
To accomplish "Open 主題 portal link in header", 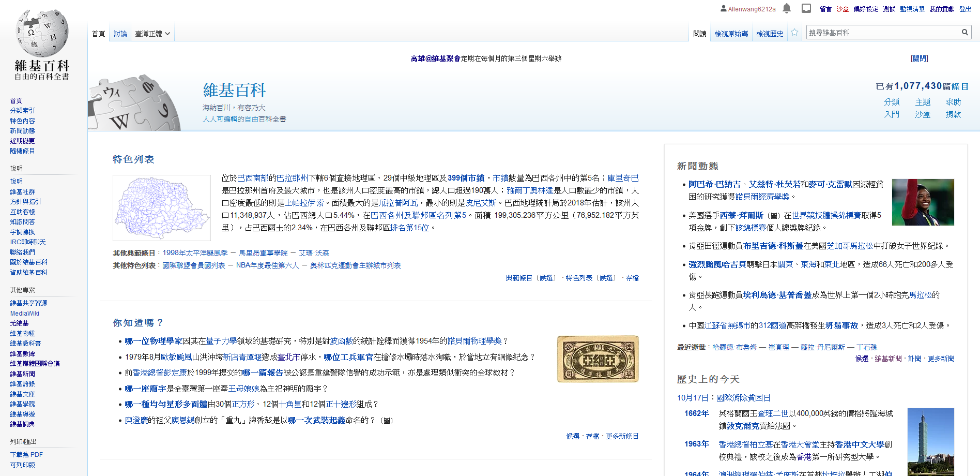I will point(923,102).
